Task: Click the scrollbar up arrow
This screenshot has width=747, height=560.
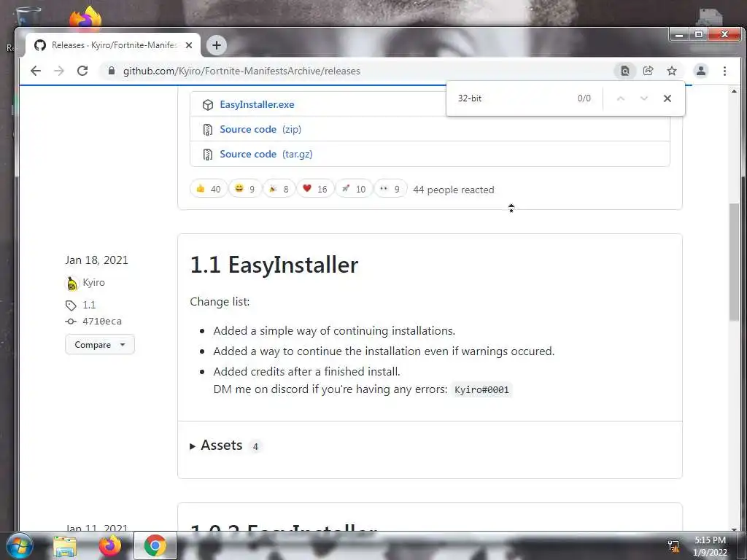Action: [x=734, y=91]
